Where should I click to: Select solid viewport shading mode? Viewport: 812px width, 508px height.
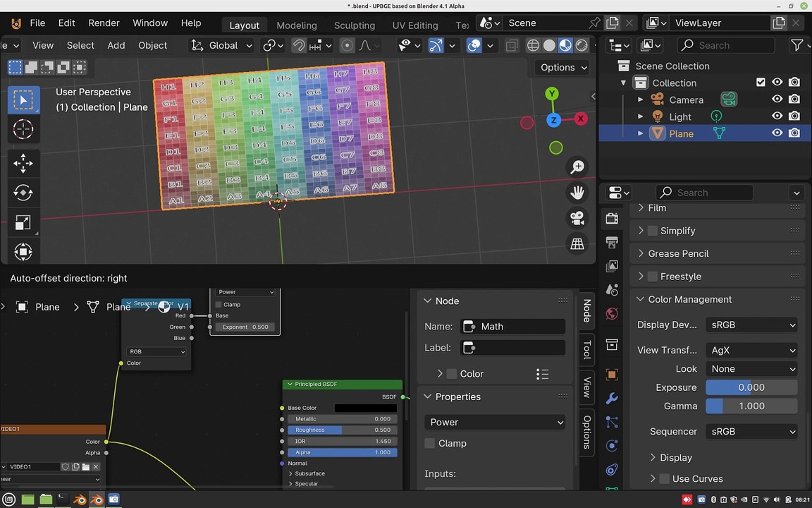coord(550,46)
